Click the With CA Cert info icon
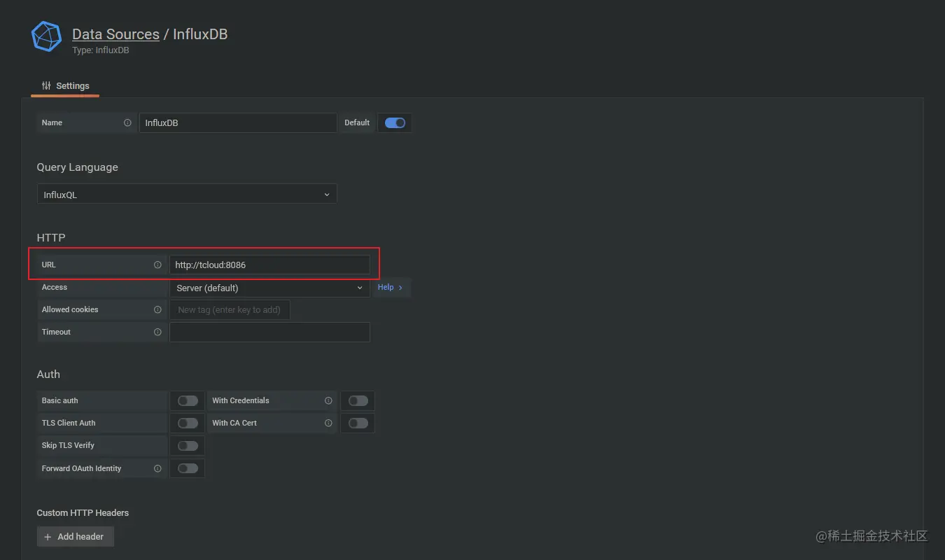The image size is (945, 560). click(328, 423)
